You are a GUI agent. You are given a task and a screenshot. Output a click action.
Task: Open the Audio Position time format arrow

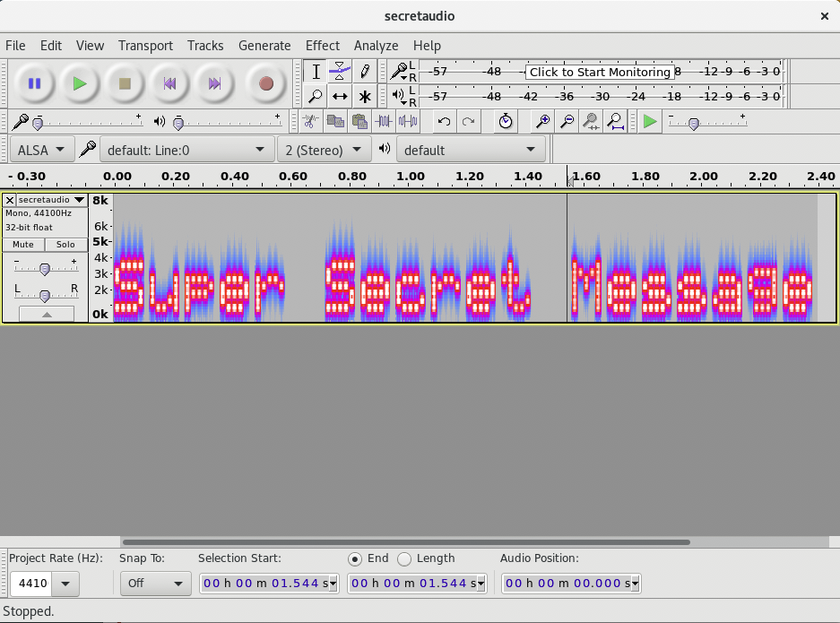click(635, 584)
